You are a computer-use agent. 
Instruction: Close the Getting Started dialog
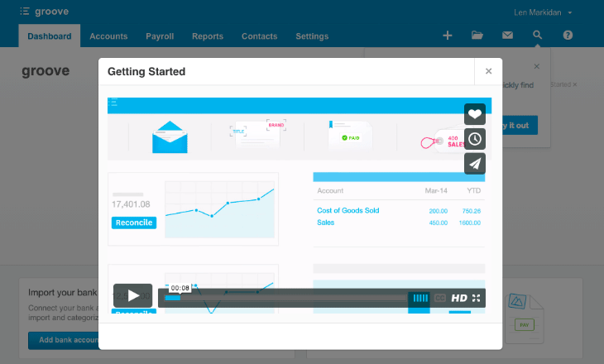(488, 72)
